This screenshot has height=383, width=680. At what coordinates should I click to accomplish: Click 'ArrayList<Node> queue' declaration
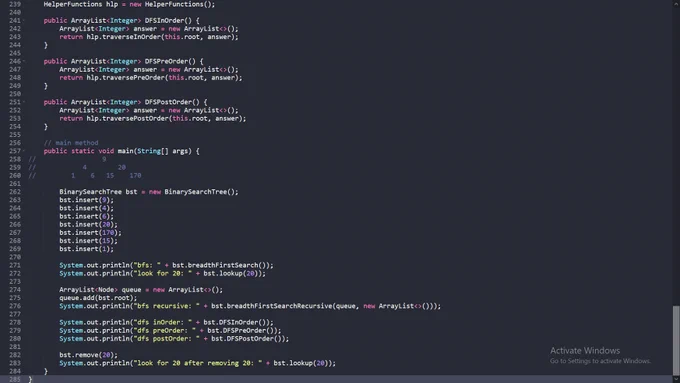pyautogui.click(x=100, y=290)
